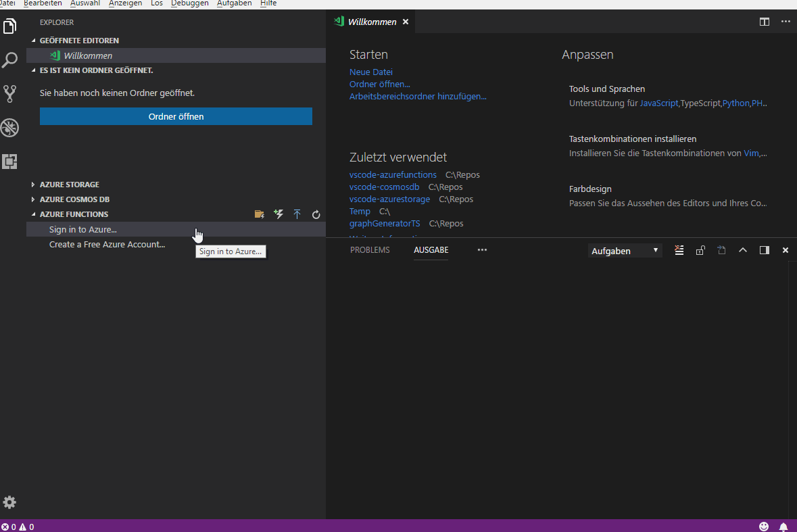797x532 pixels.
Task: Open the Auswahl menu
Action: (85, 3)
